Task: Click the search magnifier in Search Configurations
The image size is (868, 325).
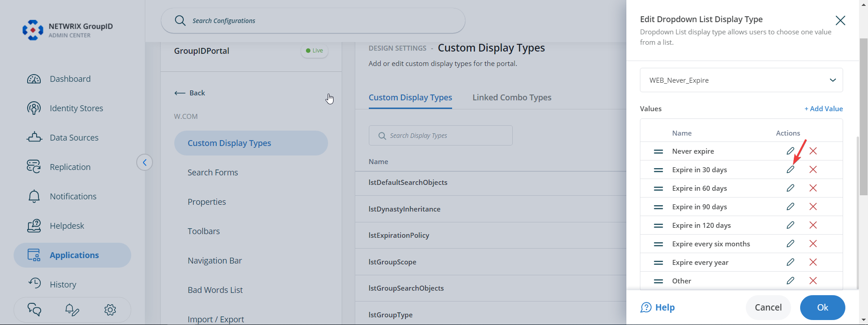Action: point(180,21)
